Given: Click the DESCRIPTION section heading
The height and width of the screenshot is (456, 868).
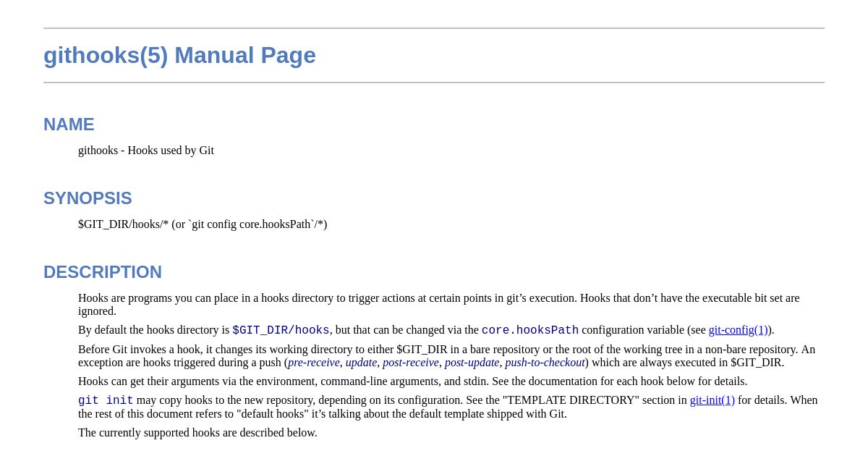Looking at the screenshot, I should tap(103, 272).
